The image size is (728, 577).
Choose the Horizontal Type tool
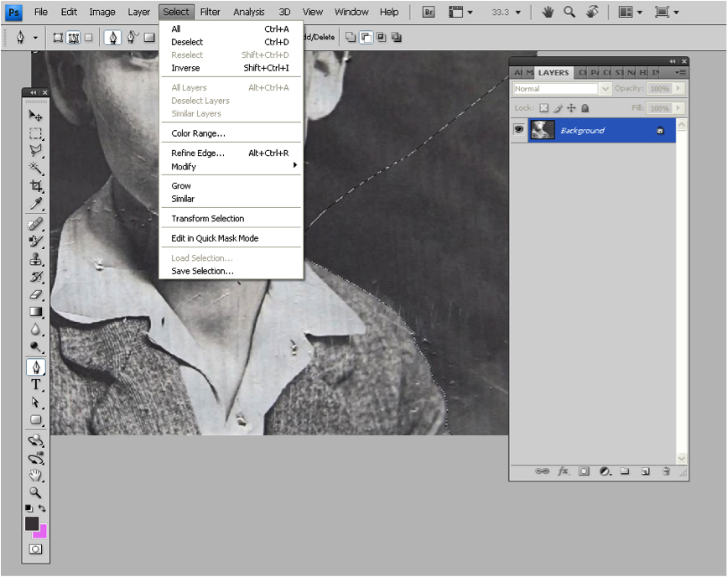36,385
